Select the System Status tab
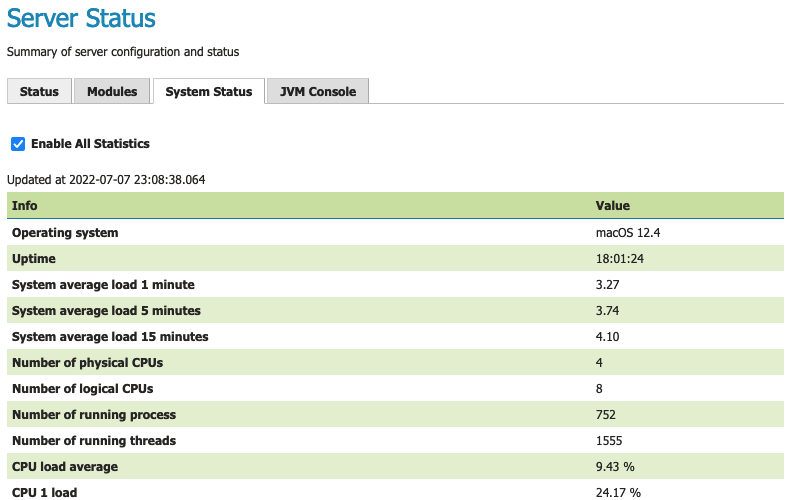 pos(208,91)
